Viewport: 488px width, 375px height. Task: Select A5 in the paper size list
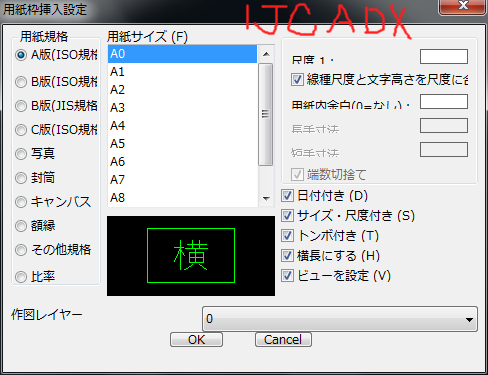pos(182,144)
